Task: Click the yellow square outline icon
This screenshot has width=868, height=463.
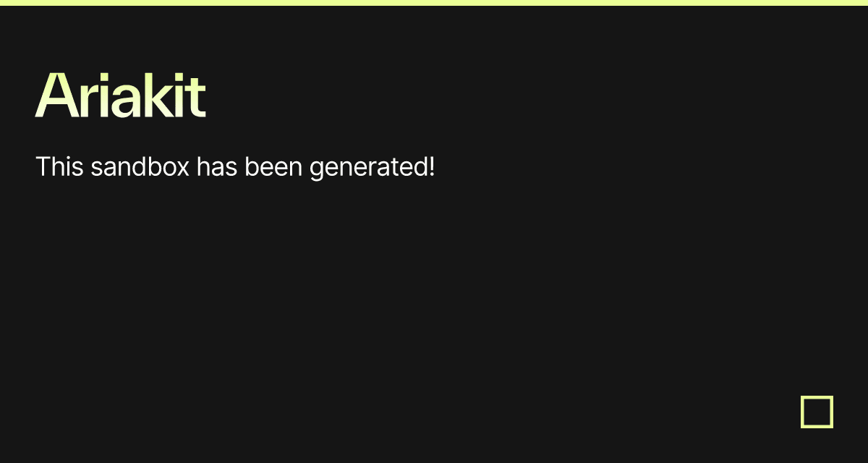Action: pyautogui.click(x=817, y=412)
